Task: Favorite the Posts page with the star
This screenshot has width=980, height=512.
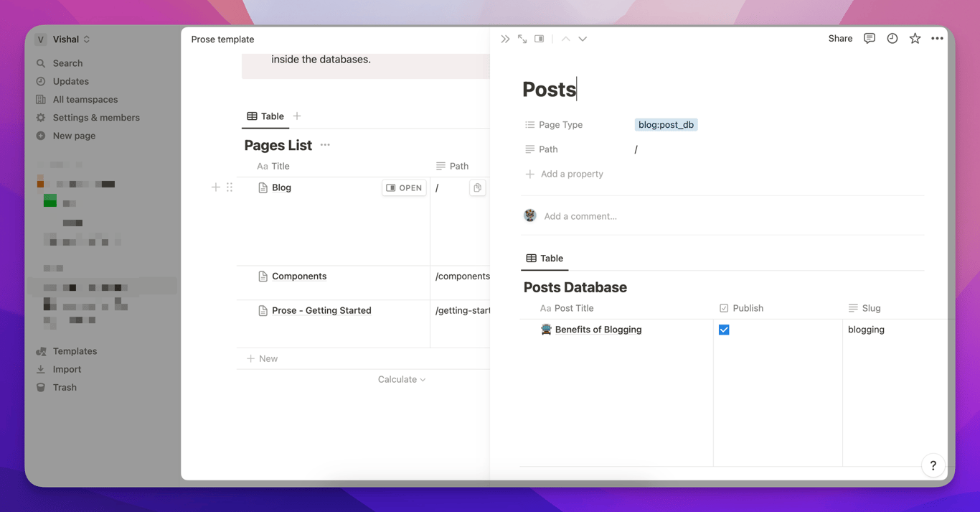Action: [915, 39]
